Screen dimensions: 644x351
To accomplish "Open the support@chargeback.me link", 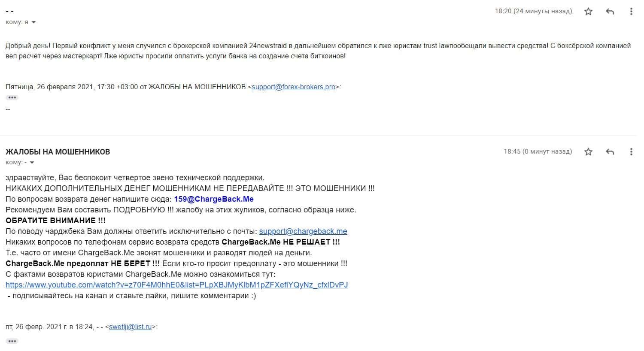I will [303, 231].
